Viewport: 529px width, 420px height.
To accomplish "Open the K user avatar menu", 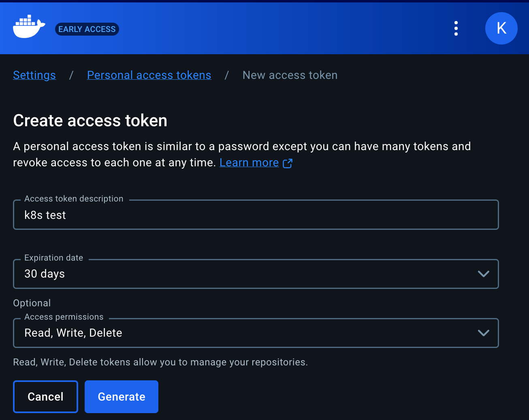I will pyautogui.click(x=501, y=28).
